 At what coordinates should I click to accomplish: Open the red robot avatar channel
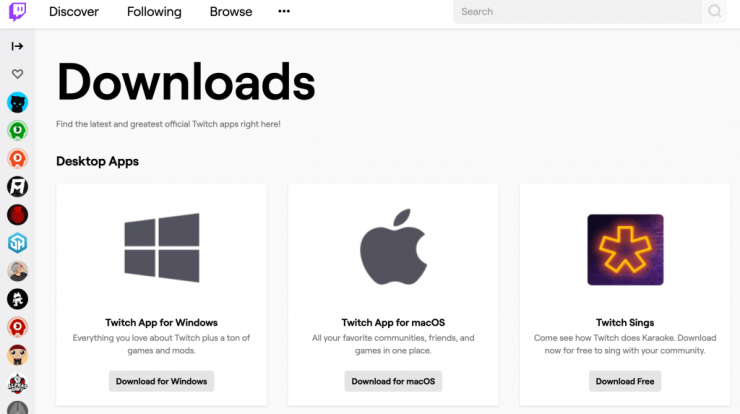point(17,327)
